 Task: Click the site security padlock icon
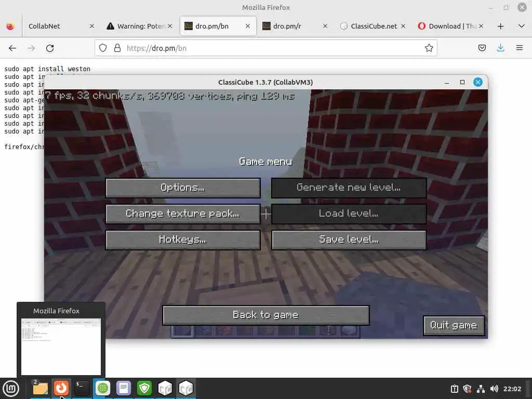(117, 48)
